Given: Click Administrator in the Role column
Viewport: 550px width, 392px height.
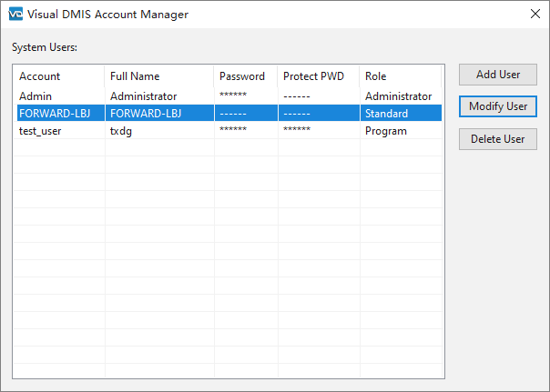Looking at the screenshot, I should pyautogui.click(x=399, y=96).
